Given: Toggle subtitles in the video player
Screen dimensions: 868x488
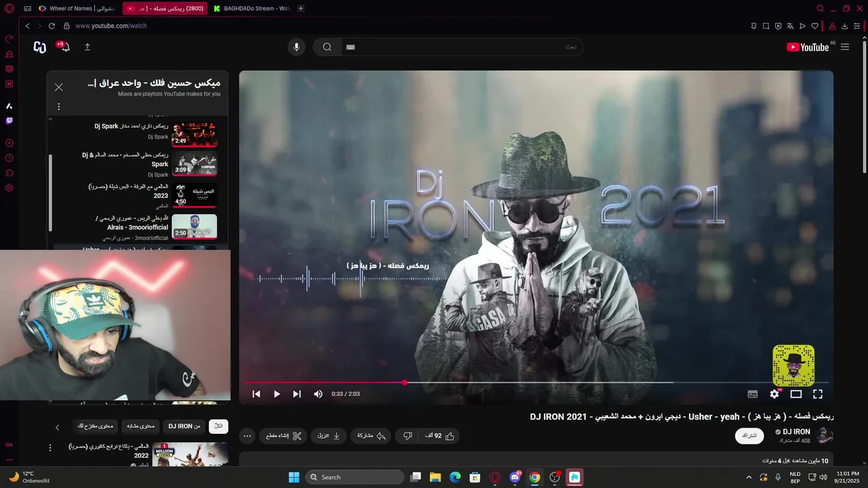Looking at the screenshot, I should pyautogui.click(x=753, y=394).
